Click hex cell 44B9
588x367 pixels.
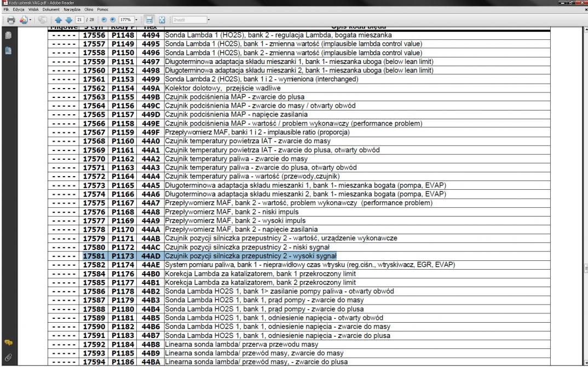click(151, 353)
